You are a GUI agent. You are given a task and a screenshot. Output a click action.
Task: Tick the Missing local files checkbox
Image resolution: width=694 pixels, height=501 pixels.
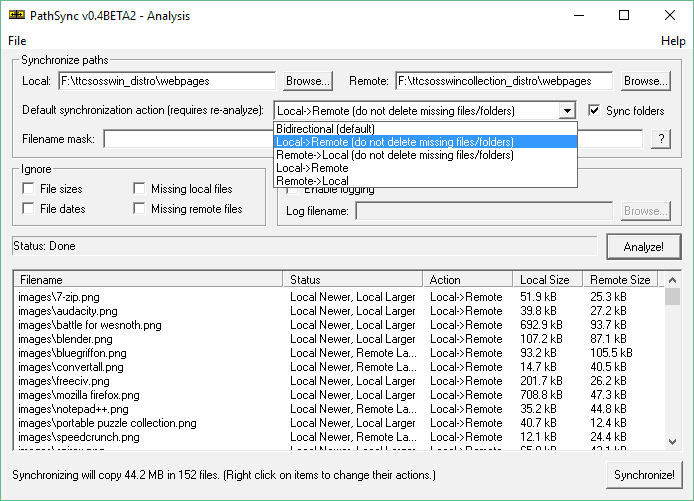point(139,189)
